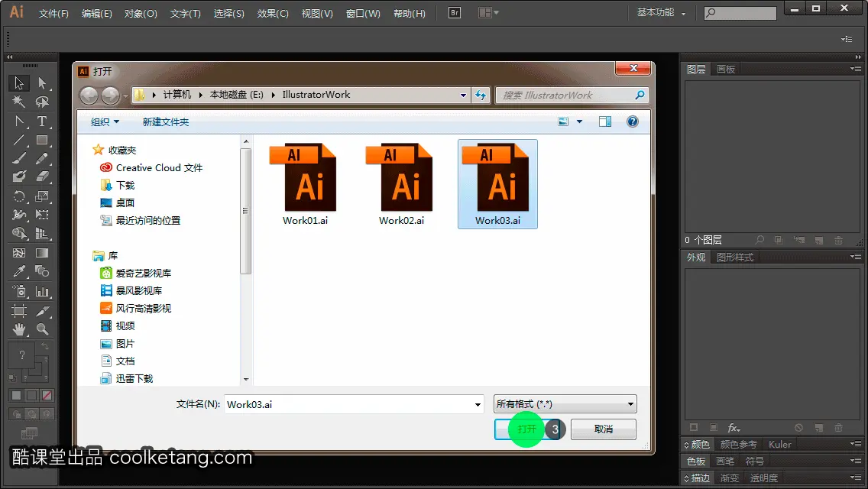This screenshot has width=868, height=489.
Task: Go back with the dialog Back arrow
Action: point(89,96)
